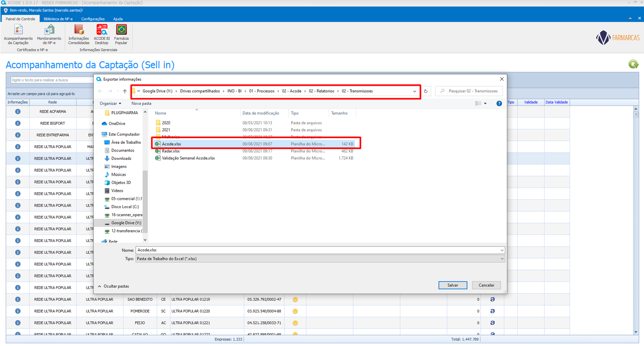
Task: Click the dialog help question mark icon
Action: (499, 104)
